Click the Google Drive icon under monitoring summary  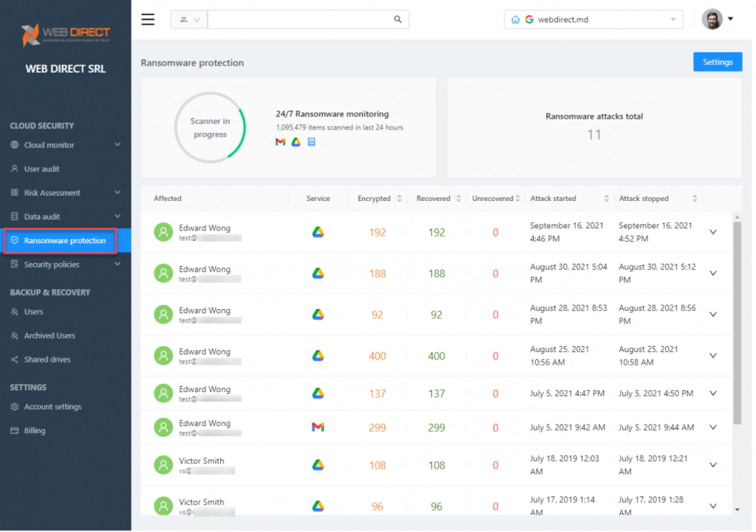296,141
